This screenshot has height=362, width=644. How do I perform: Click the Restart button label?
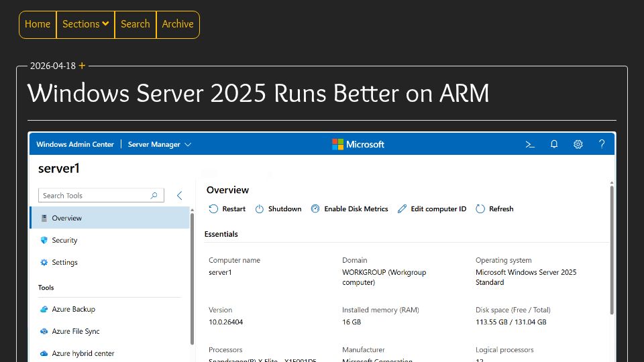click(x=233, y=209)
